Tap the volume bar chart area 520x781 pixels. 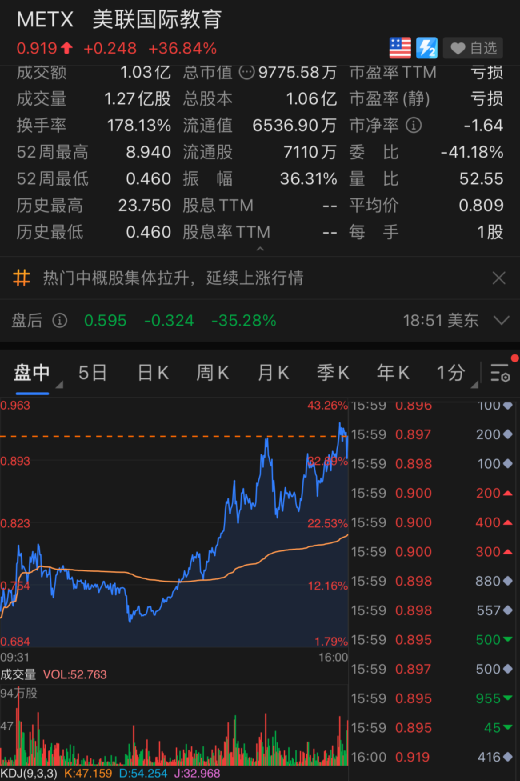point(174,725)
